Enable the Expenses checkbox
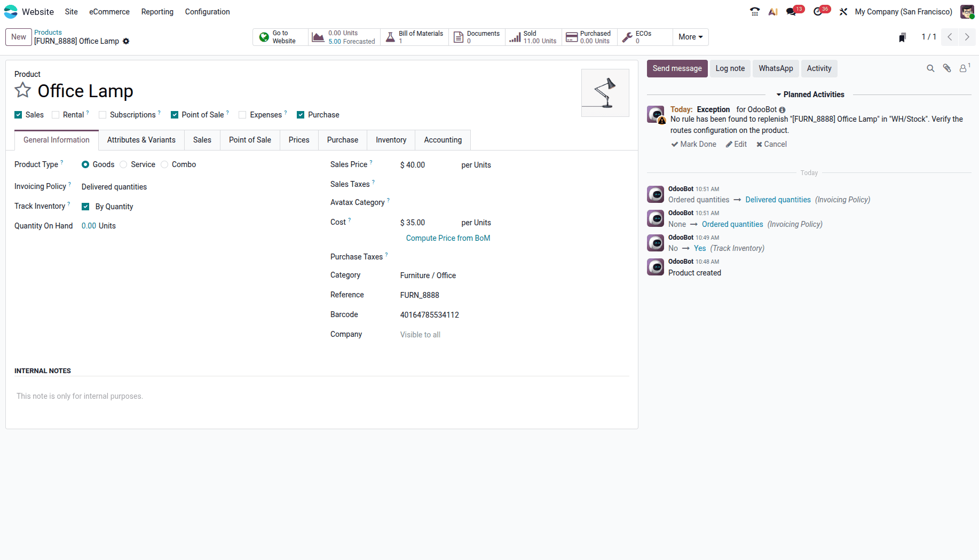 click(242, 115)
